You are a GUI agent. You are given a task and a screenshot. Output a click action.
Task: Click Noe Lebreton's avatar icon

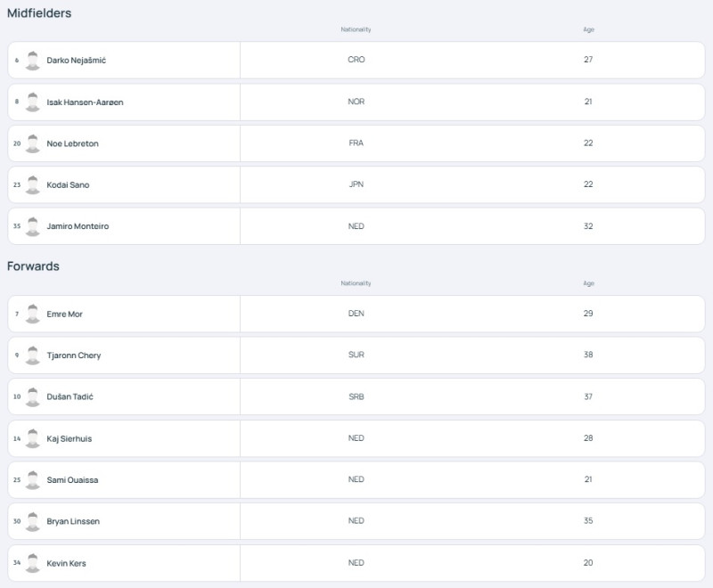(x=32, y=143)
